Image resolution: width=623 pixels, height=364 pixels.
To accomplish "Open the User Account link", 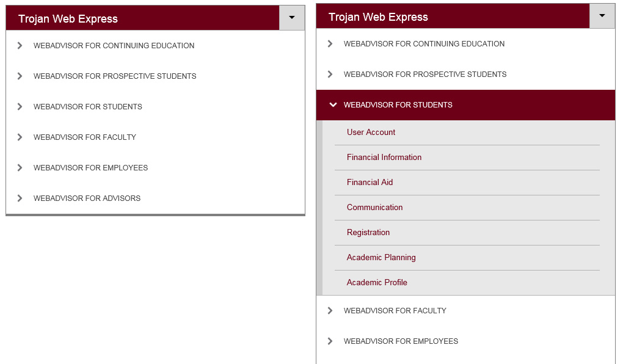I will (371, 133).
